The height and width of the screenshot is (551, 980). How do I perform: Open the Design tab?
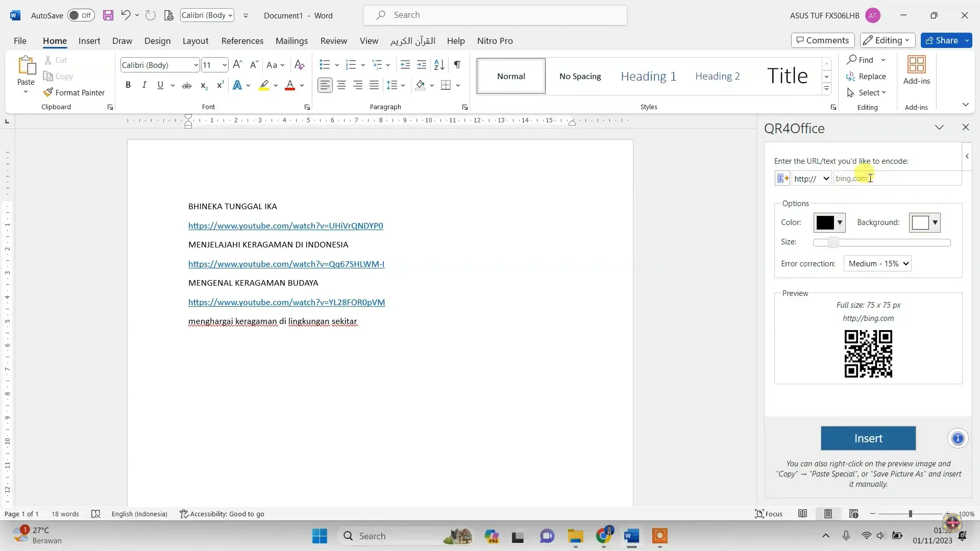click(157, 41)
